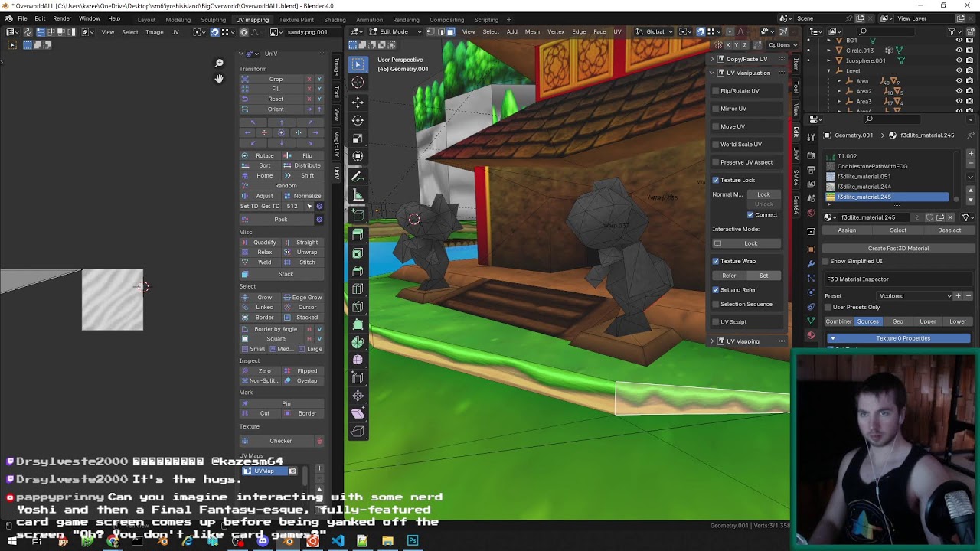Check the Show Simplified UI checkbox
980x551 pixels.
pyautogui.click(x=826, y=261)
